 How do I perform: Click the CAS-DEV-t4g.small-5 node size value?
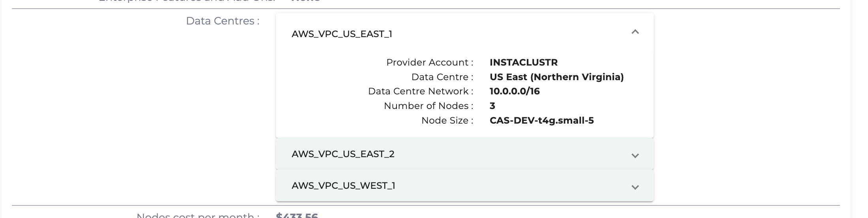tap(541, 120)
